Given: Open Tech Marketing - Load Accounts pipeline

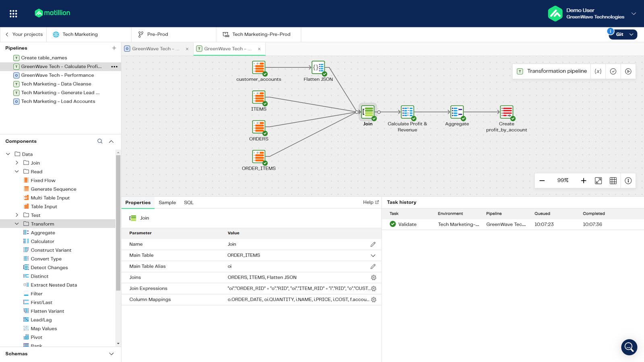Looking at the screenshot, I should pyautogui.click(x=58, y=101).
